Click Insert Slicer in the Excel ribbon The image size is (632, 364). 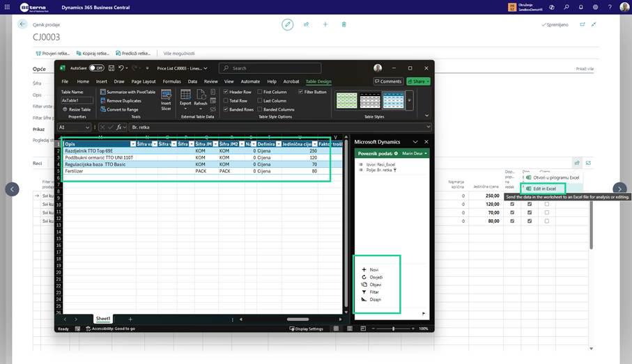166,100
